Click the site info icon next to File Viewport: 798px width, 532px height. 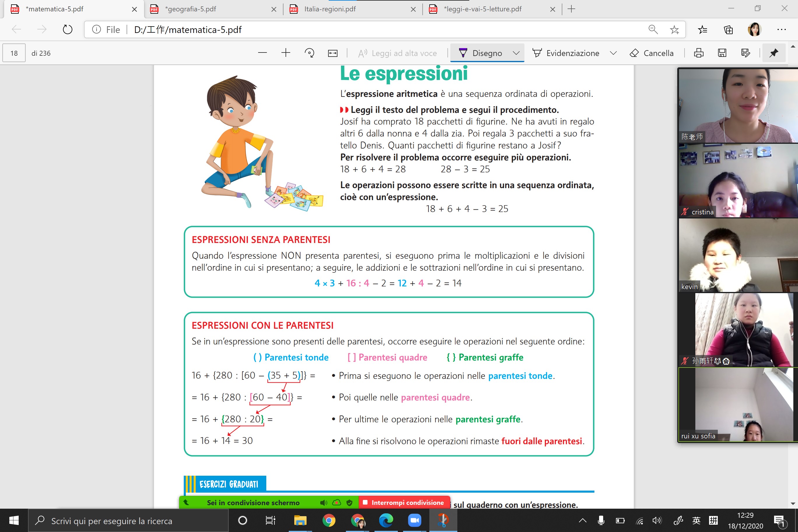click(x=97, y=29)
